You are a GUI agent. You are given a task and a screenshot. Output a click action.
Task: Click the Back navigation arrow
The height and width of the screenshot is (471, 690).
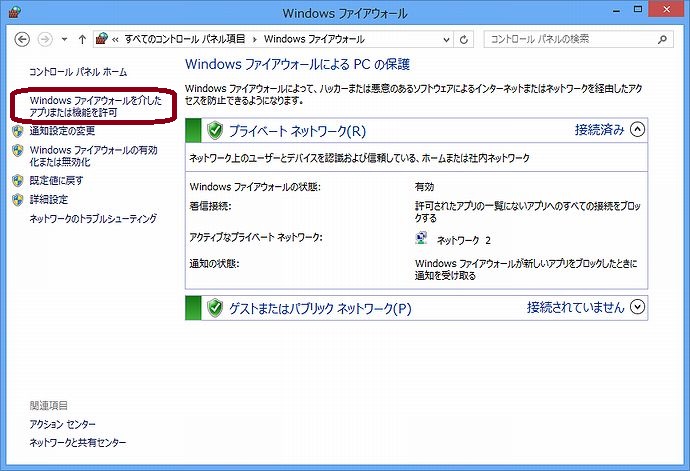(x=22, y=39)
